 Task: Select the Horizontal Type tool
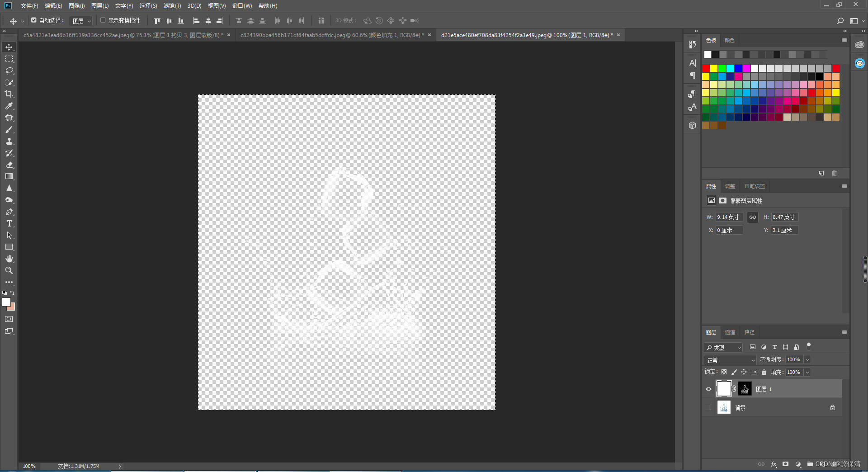9,223
